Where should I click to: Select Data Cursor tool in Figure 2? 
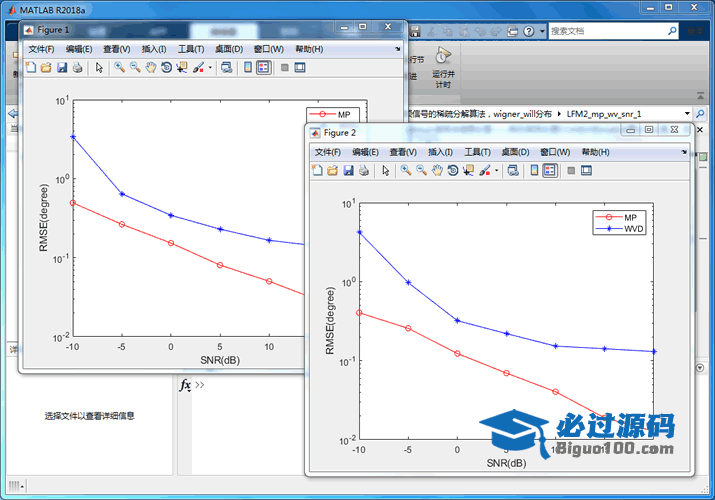coord(468,170)
